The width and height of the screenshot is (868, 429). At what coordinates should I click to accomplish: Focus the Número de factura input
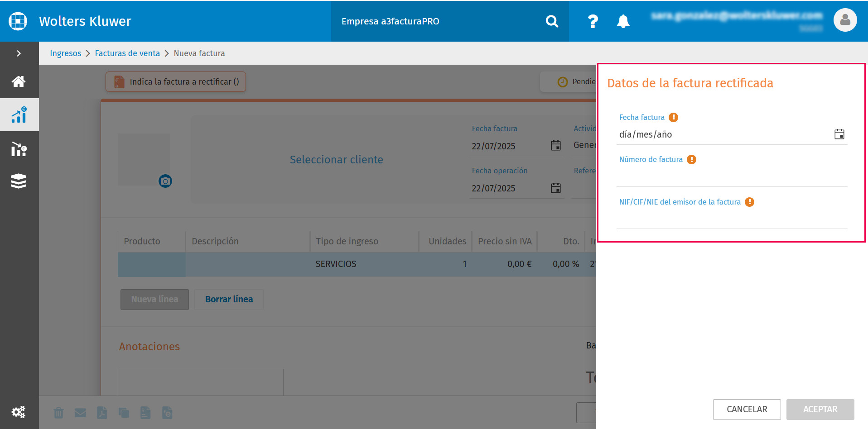[x=732, y=177]
